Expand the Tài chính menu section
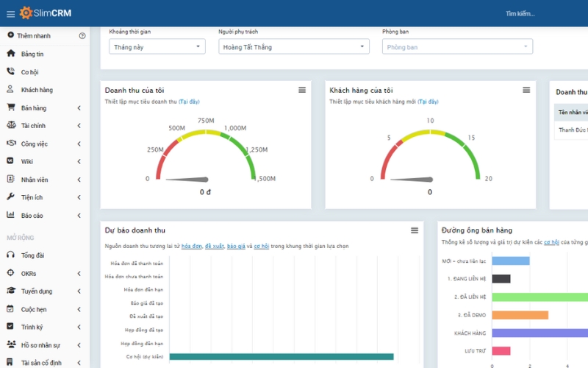Screen dimensions: 588x368 pos(79,126)
